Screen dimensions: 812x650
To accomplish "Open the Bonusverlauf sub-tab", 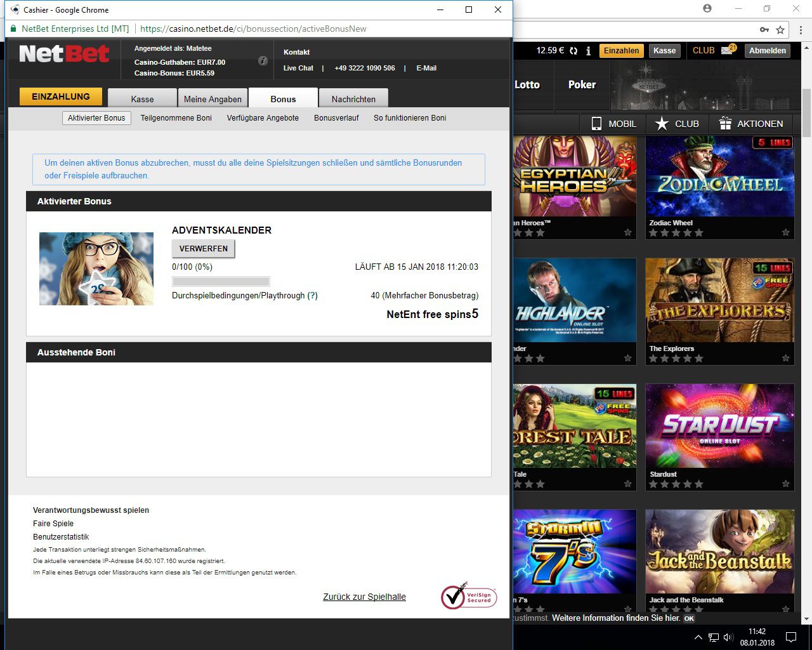I will [336, 118].
